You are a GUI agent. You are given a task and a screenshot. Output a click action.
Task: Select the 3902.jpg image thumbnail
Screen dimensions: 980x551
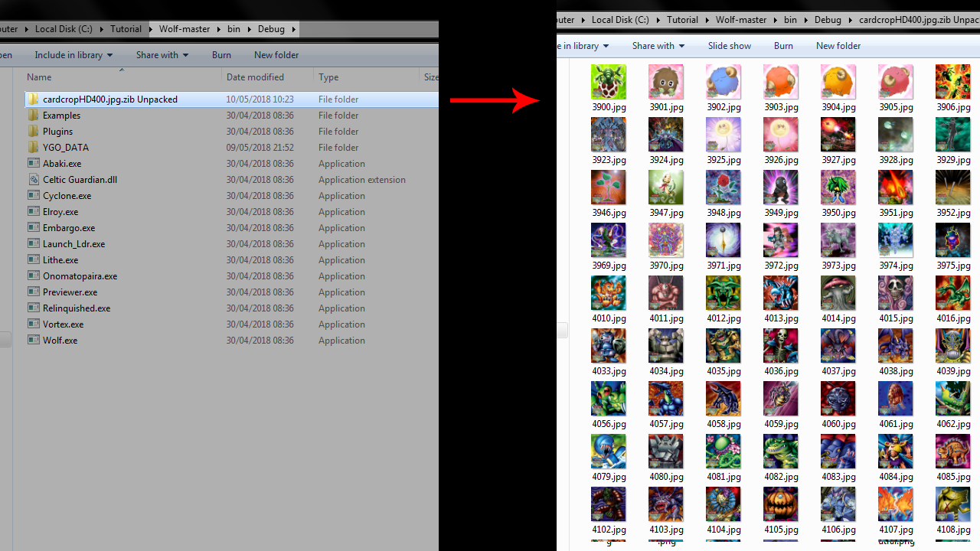click(724, 82)
